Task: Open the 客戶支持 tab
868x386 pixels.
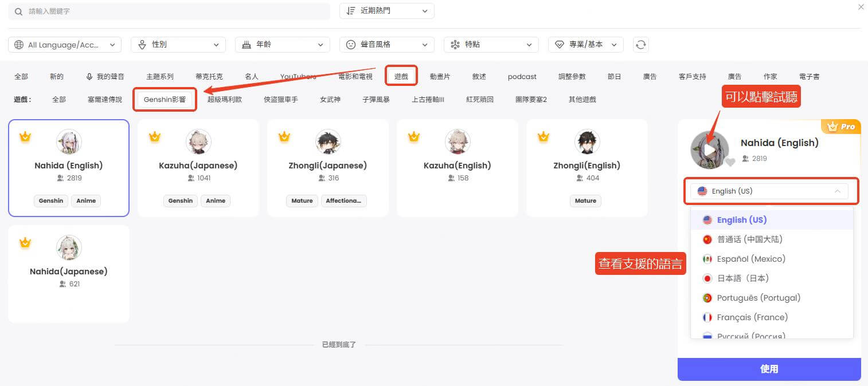Action: coord(693,76)
